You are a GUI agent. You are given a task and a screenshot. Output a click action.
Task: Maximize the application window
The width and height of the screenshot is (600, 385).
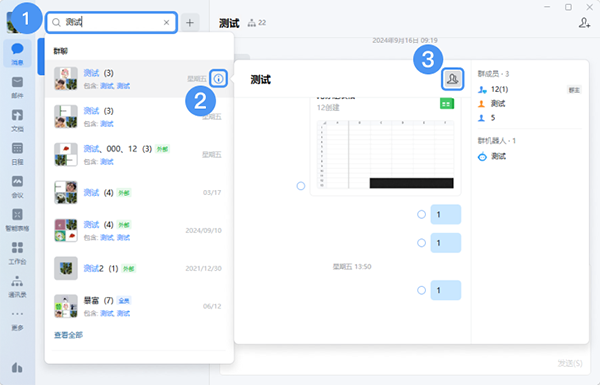pyautogui.click(x=569, y=7)
